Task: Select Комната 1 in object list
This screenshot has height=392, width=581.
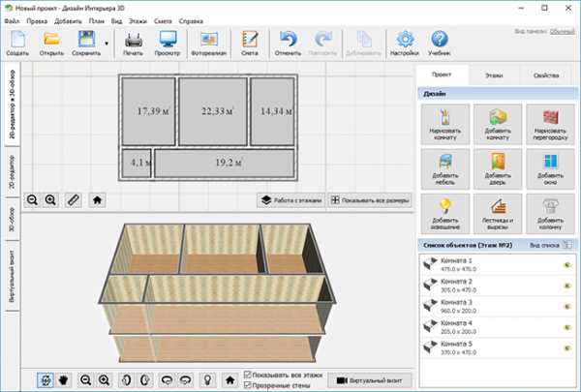Action: click(x=498, y=264)
